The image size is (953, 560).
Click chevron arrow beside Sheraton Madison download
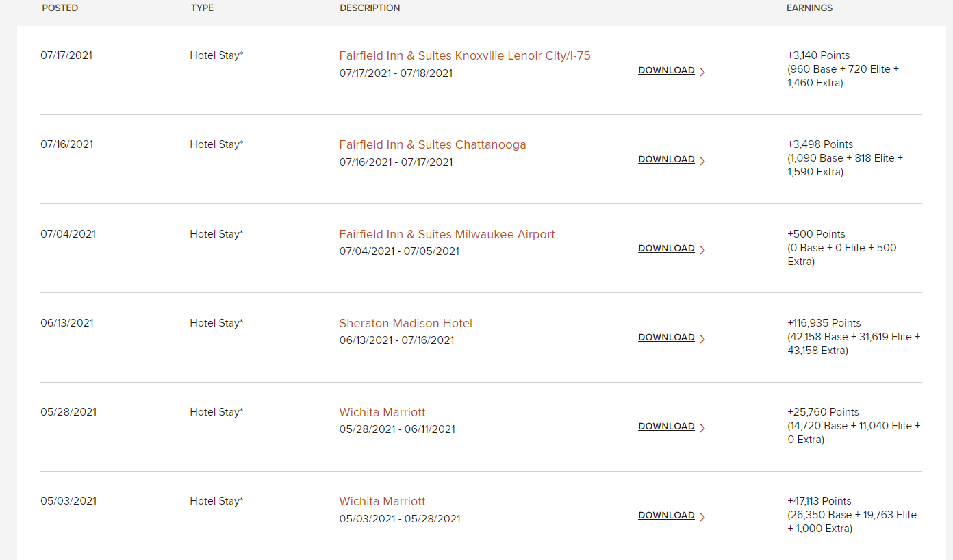[702, 338]
